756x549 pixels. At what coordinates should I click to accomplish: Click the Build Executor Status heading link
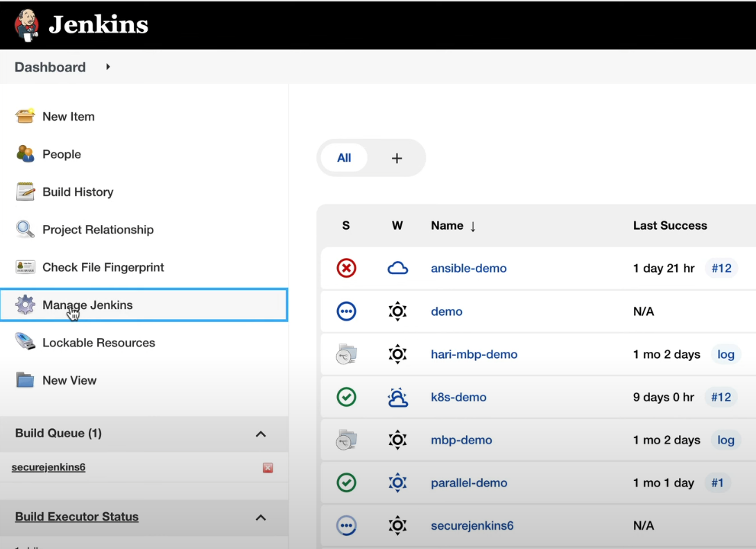(77, 516)
